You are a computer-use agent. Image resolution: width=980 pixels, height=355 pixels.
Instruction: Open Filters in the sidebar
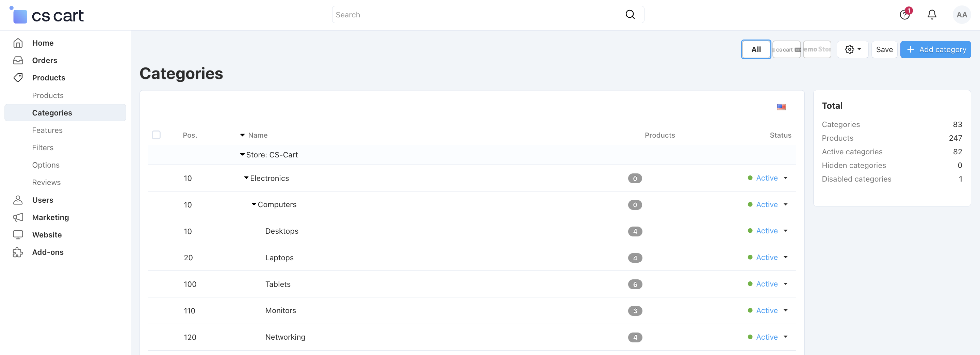point(43,148)
